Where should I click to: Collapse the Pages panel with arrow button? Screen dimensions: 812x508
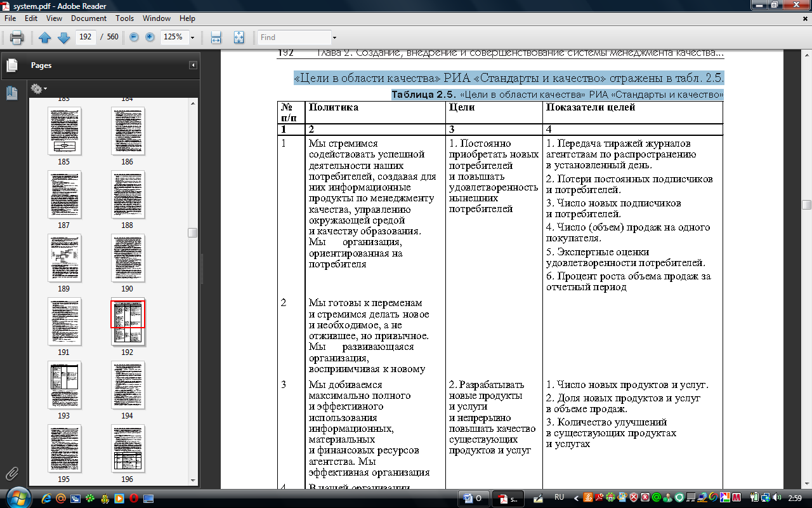(x=193, y=65)
